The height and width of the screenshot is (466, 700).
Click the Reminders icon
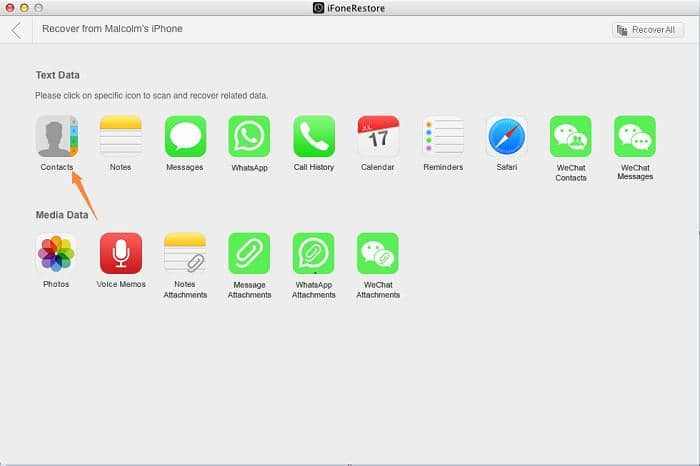[443, 136]
